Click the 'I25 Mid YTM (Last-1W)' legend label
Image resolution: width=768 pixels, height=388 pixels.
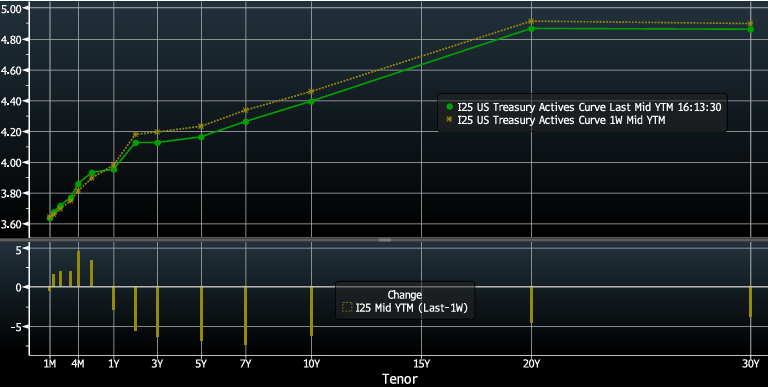click(x=411, y=308)
